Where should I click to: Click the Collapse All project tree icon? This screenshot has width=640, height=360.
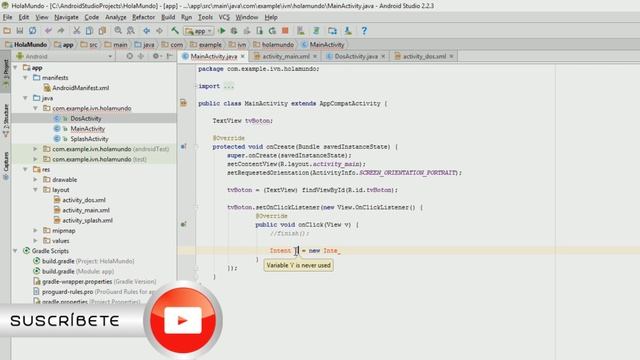(141, 56)
